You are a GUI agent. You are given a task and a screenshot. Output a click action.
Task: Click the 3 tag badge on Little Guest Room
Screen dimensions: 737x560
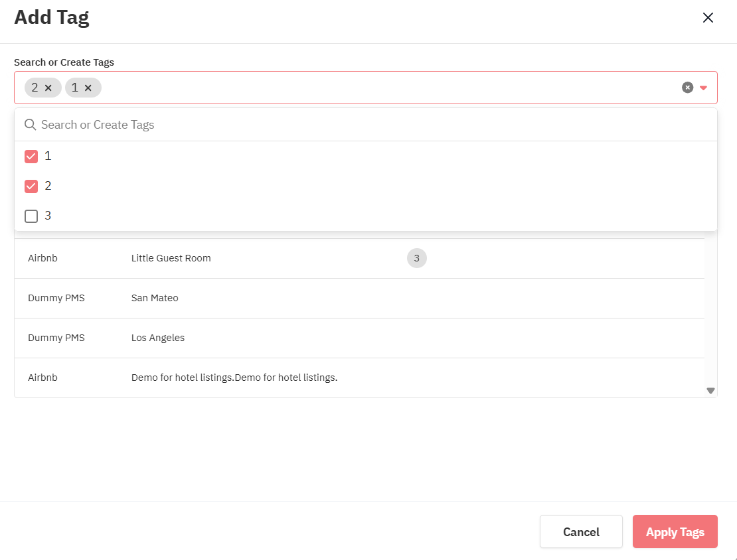coord(416,259)
